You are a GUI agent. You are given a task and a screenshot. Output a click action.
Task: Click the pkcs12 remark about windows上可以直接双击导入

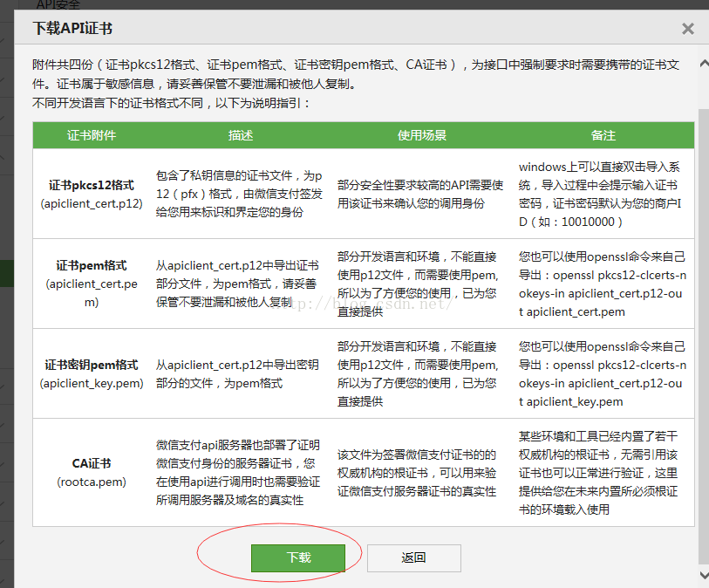pyautogui.click(x=600, y=195)
